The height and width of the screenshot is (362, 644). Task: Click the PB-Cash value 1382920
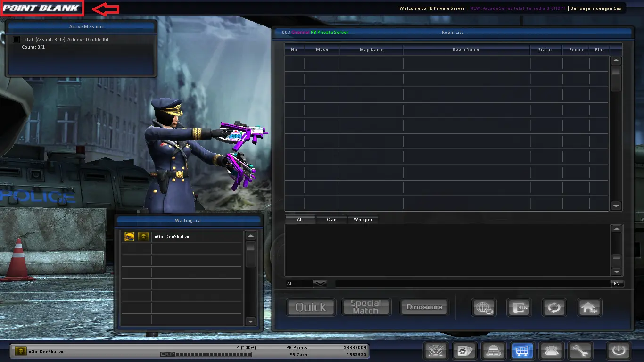click(355, 354)
